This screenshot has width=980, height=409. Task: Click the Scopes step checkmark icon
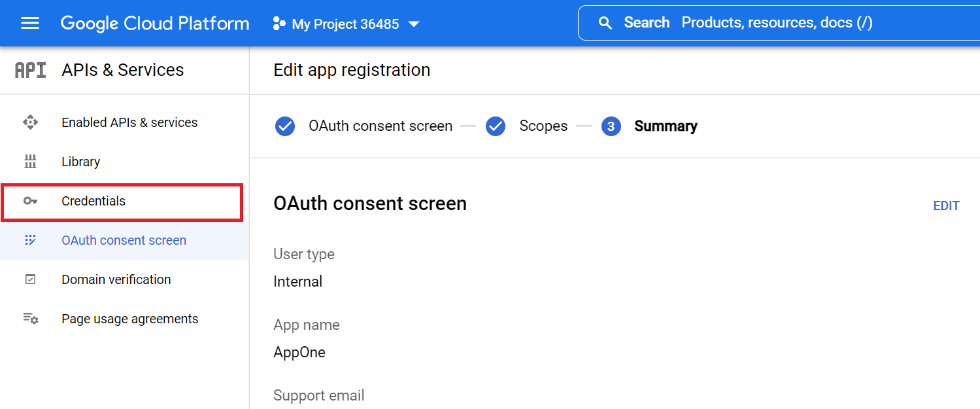496,126
